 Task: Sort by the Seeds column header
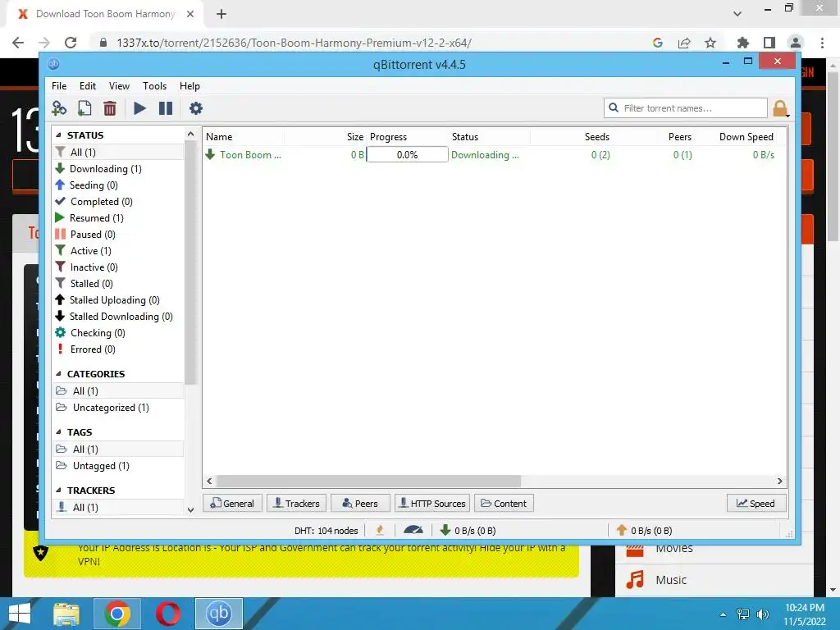571,137
